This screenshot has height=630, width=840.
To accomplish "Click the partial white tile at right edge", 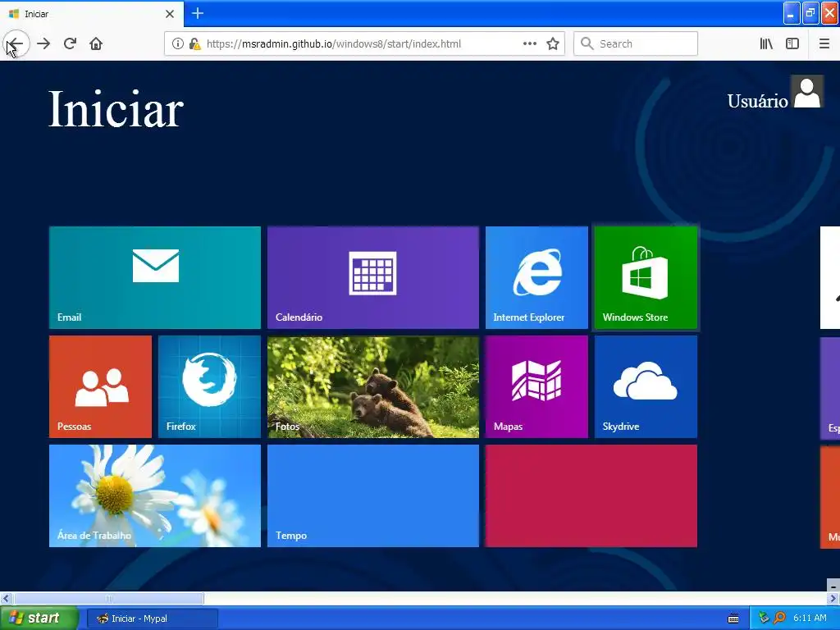I will tap(830, 277).
